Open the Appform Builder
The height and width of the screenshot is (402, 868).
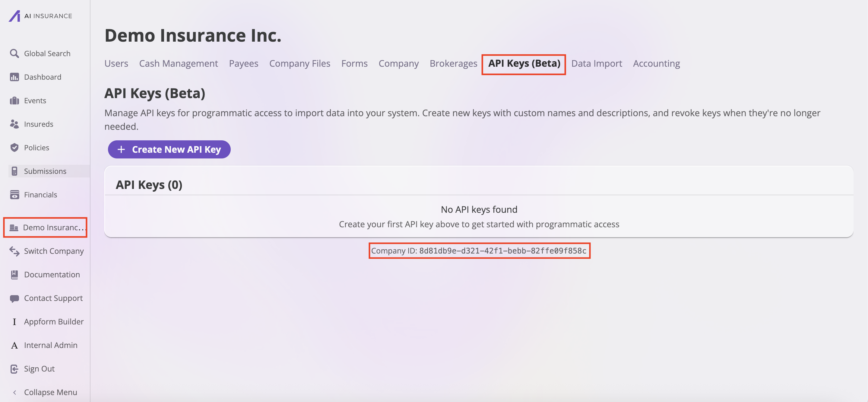pos(14,321)
